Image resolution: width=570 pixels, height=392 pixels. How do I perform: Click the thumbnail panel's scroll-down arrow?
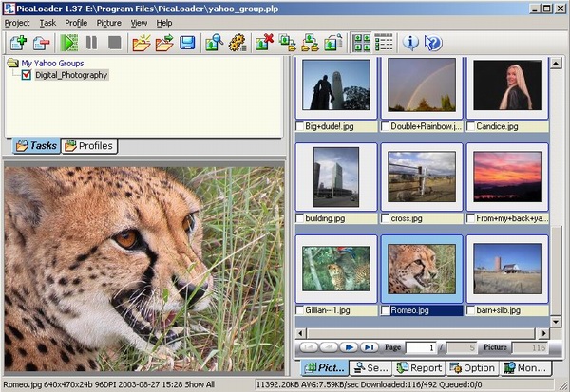point(556,322)
